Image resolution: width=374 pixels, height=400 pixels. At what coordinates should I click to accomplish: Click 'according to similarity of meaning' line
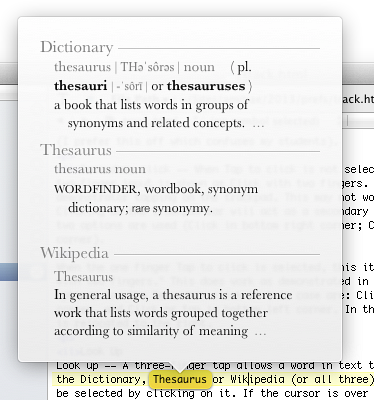[x=151, y=331]
